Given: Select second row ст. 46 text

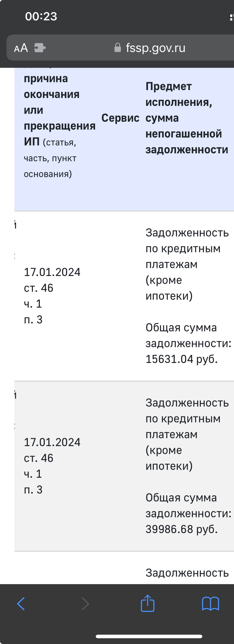Looking at the screenshot, I should point(39,458).
